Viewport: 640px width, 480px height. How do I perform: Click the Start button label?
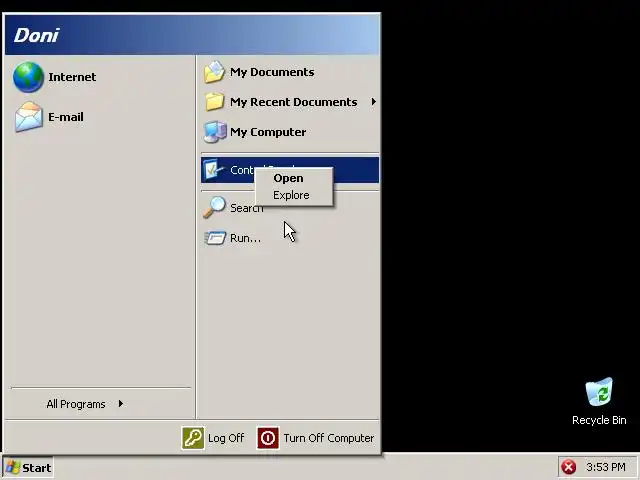coord(37,468)
